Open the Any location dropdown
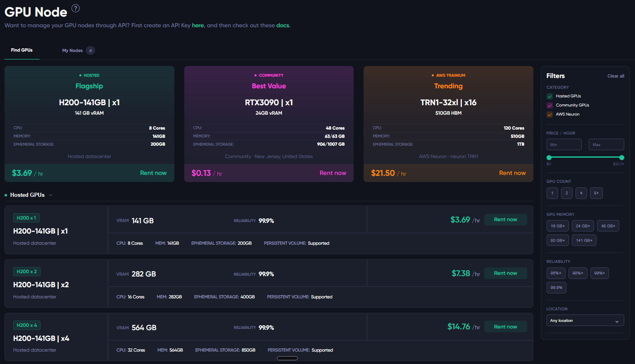 pyautogui.click(x=585, y=321)
